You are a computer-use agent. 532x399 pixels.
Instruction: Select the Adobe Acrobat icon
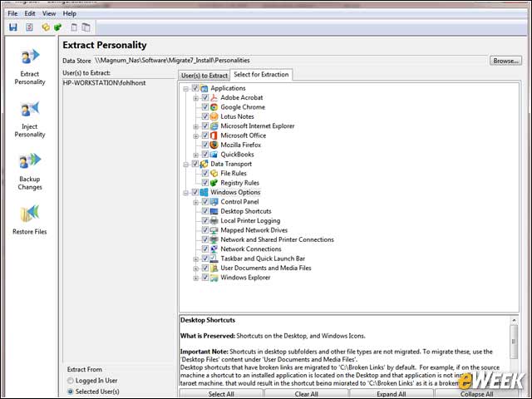(214, 98)
